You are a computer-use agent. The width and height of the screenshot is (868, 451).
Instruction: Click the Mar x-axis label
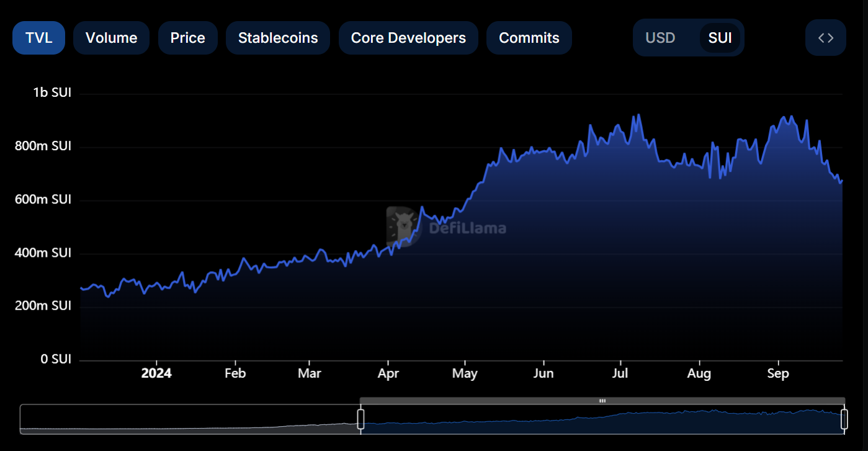[x=309, y=373]
